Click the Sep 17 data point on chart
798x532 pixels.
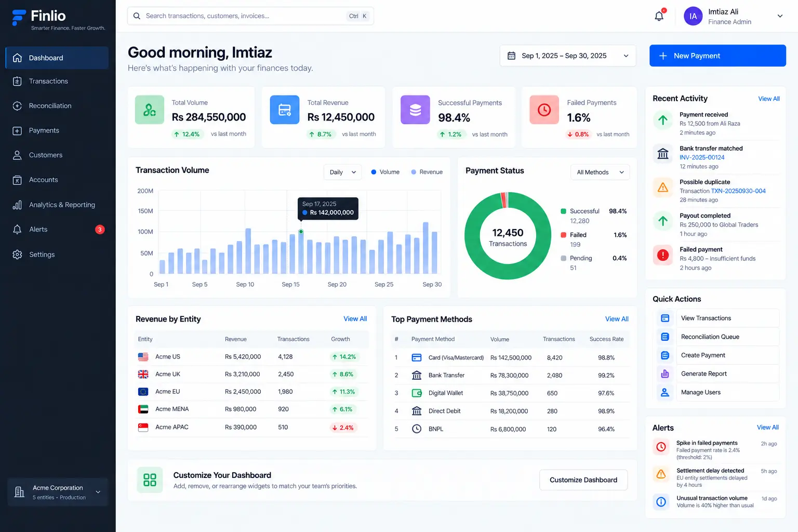[x=301, y=232]
